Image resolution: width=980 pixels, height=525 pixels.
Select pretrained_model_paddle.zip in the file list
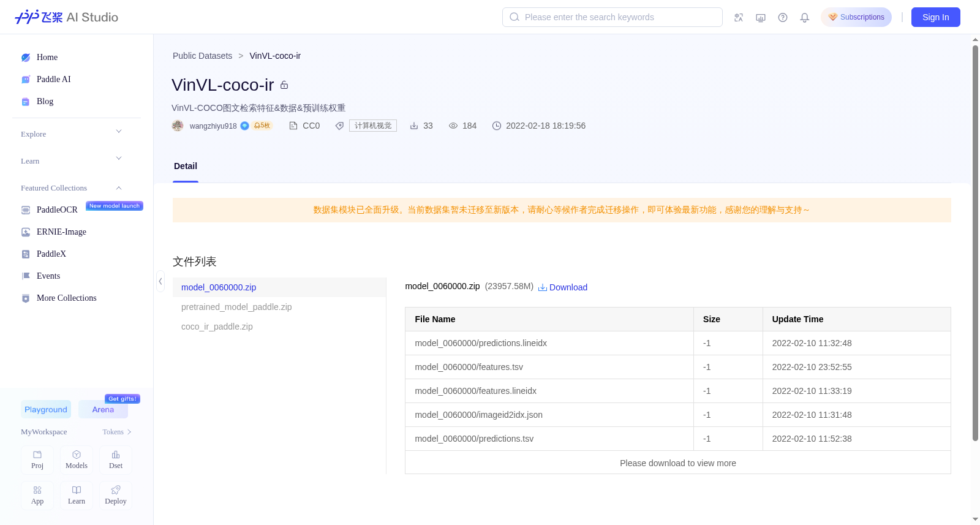coord(279,307)
